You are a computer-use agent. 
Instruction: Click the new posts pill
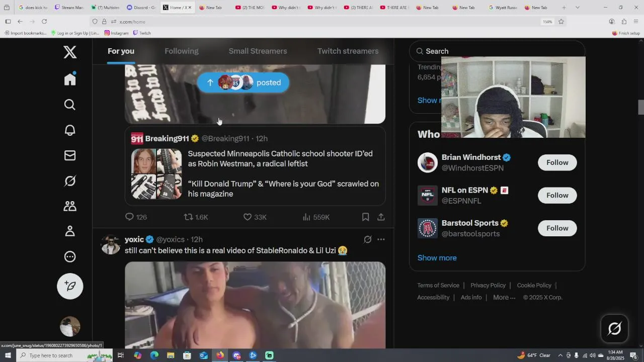point(243,82)
